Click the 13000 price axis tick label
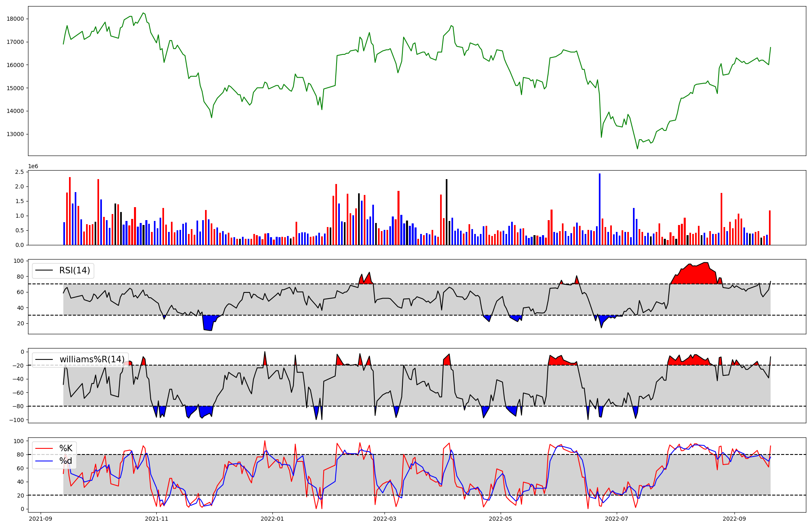This screenshot has width=812, height=528. pos(15,134)
